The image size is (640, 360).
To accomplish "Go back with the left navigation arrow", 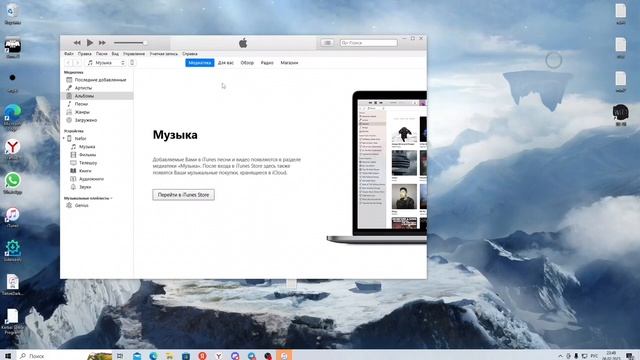I will pos(68,62).
